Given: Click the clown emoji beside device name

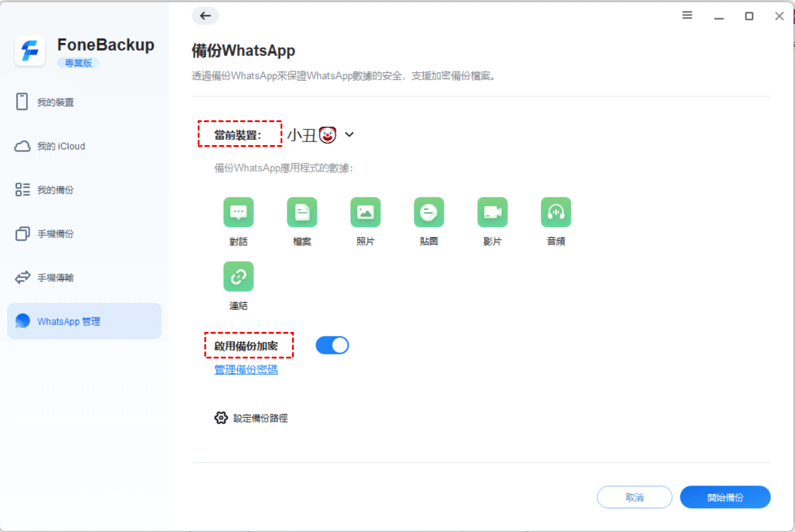Looking at the screenshot, I should (328, 135).
